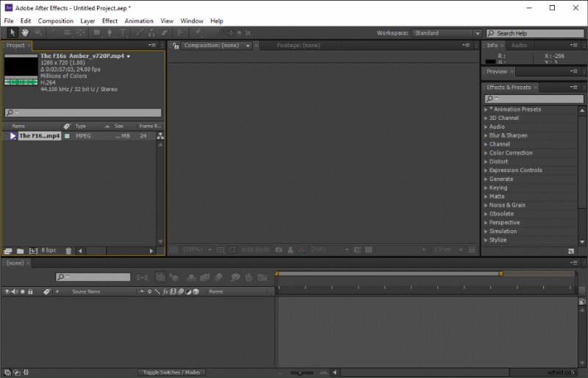Viewport: 588px width, 378px height.
Task: Expand the Distort effects category
Action: click(x=486, y=161)
